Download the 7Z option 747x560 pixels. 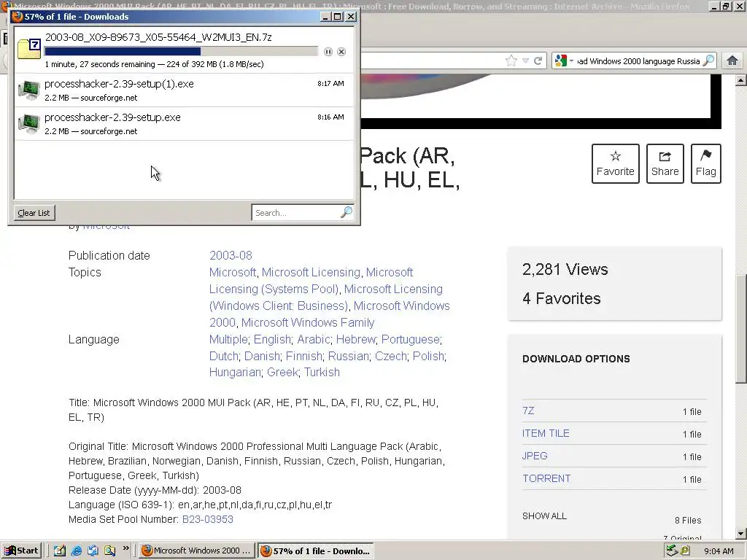(x=528, y=411)
